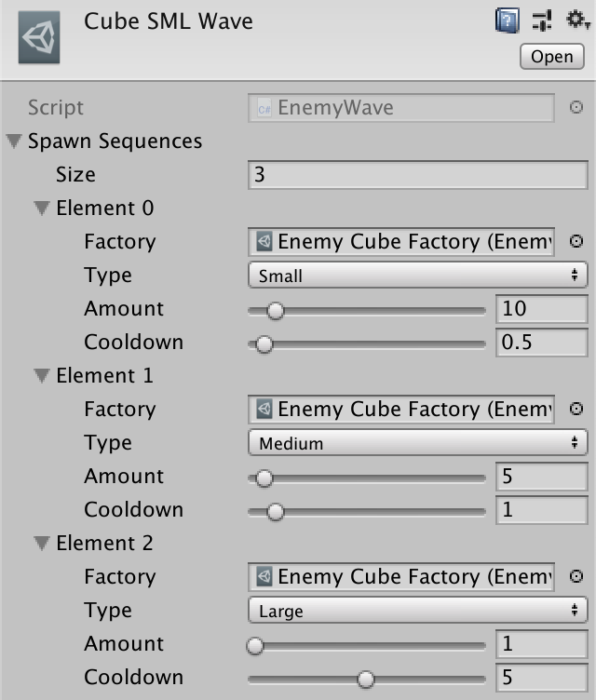596x700 pixels.
Task: Open the help reference book icon
Action: [507, 20]
